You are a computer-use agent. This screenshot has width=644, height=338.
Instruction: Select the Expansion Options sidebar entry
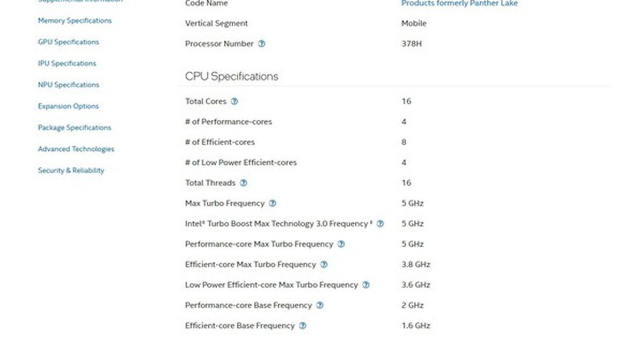pos(68,106)
